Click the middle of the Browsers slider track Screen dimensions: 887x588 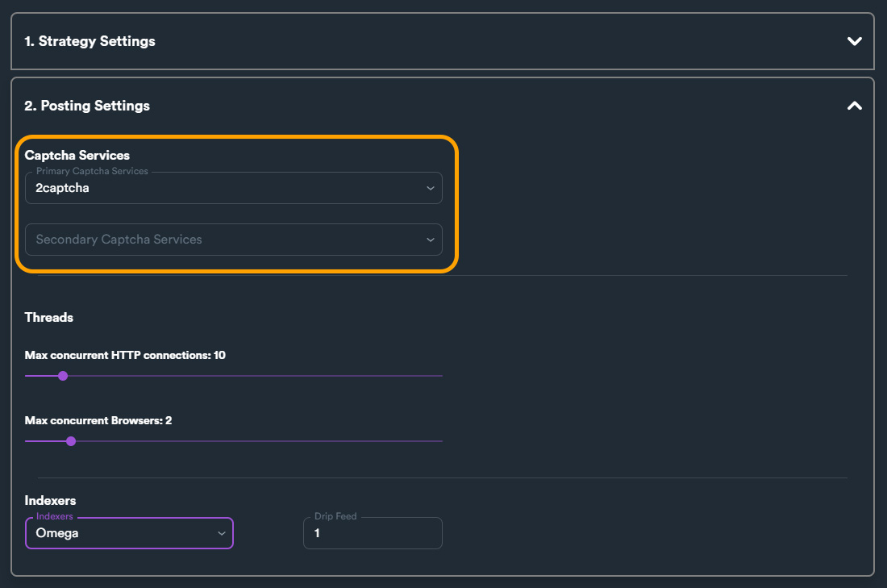pos(234,441)
